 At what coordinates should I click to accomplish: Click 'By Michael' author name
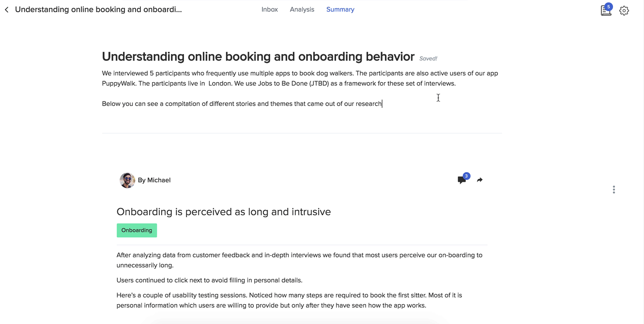(x=154, y=180)
